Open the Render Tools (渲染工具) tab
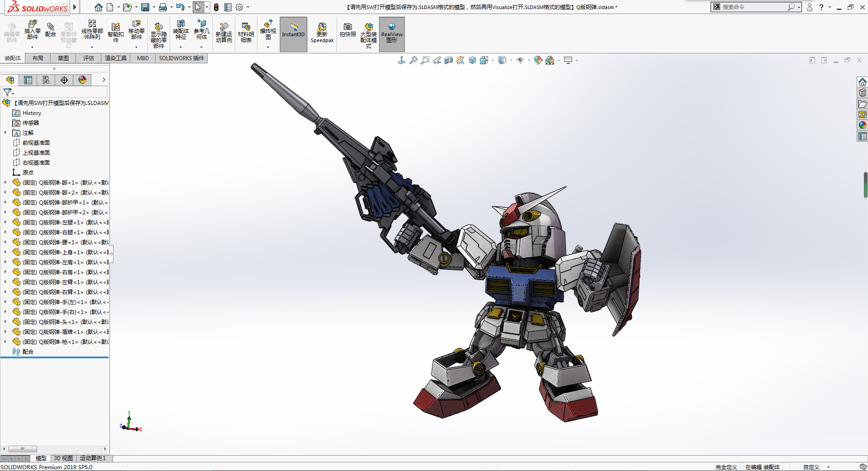 [x=116, y=58]
